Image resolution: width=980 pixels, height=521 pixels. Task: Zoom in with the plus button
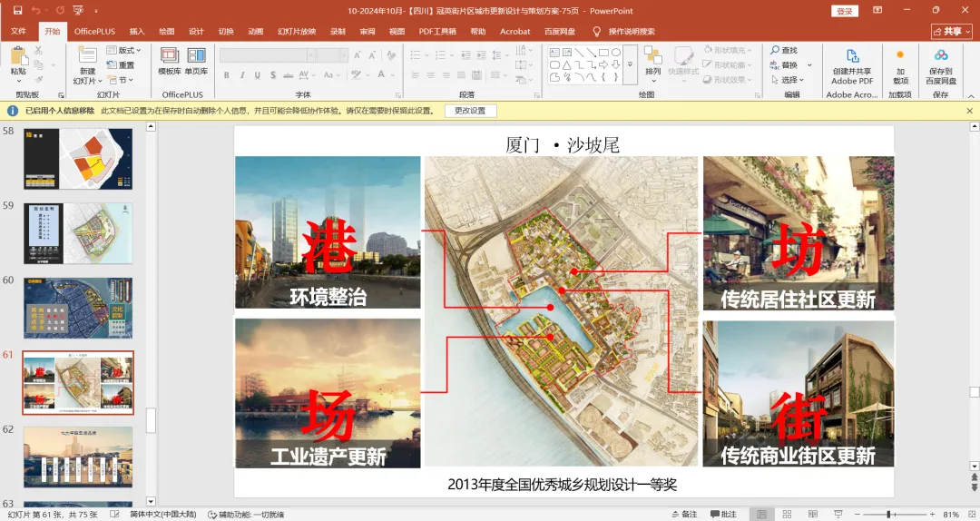pyautogui.click(x=932, y=514)
